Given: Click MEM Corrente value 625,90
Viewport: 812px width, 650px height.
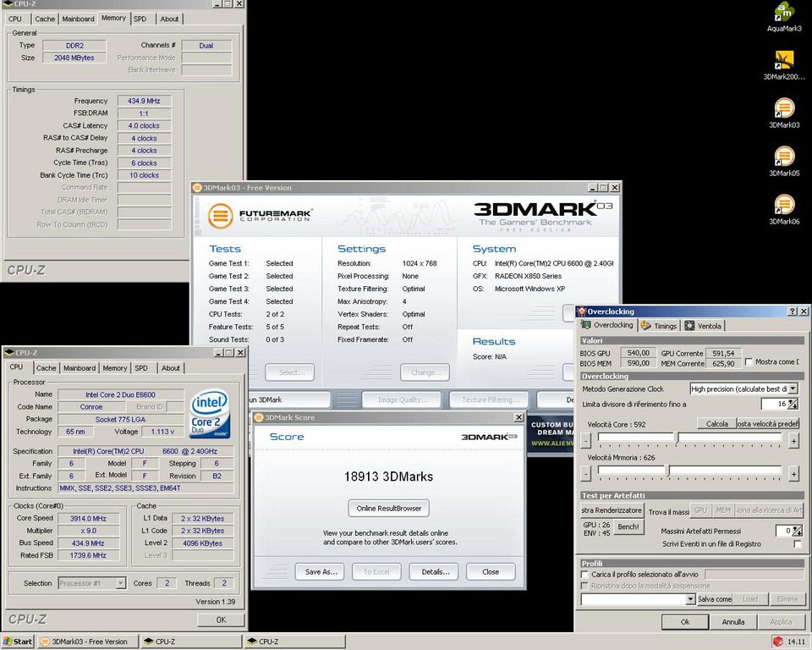Looking at the screenshot, I should 723,363.
